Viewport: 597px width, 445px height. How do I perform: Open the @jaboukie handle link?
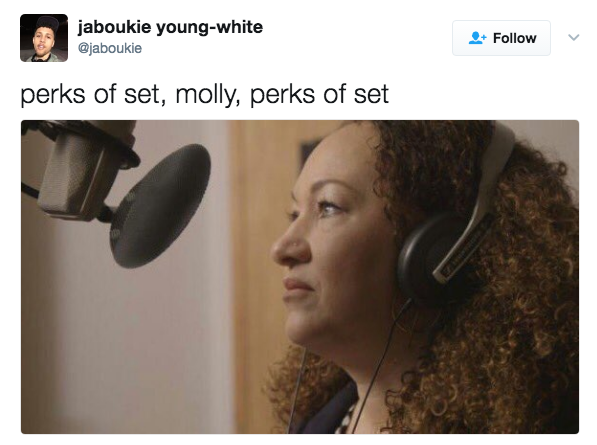110,48
